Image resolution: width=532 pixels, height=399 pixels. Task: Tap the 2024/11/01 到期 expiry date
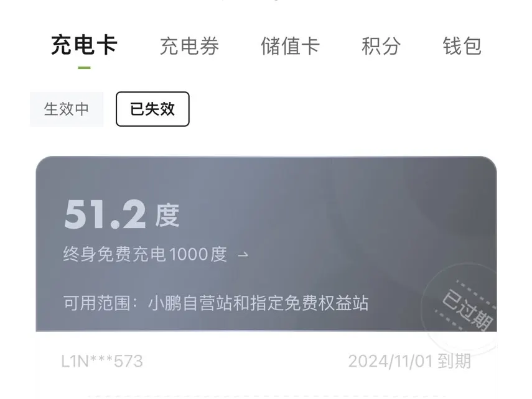(409, 361)
